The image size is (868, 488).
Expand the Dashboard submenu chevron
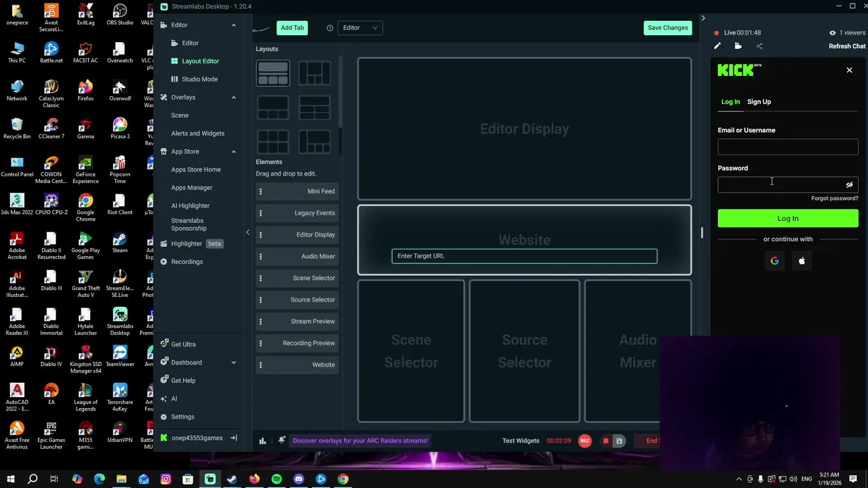[233, 363]
